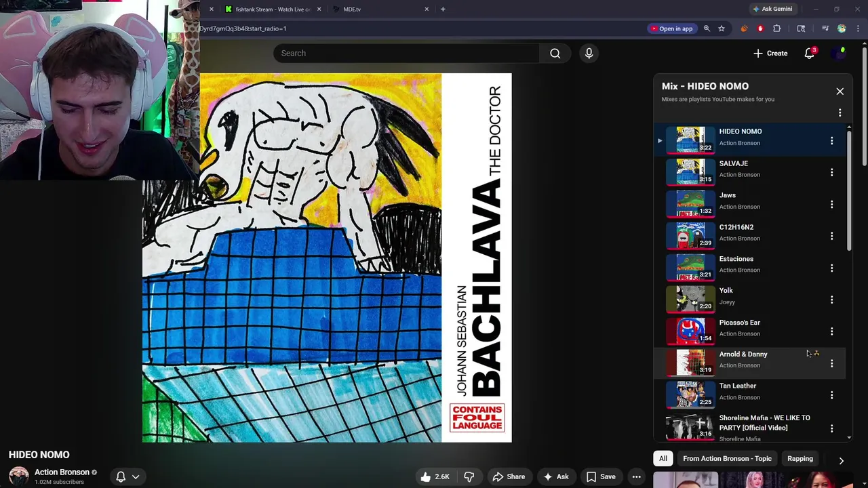The image size is (868, 488).
Task: Open a new browser tab
Action: (x=443, y=9)
